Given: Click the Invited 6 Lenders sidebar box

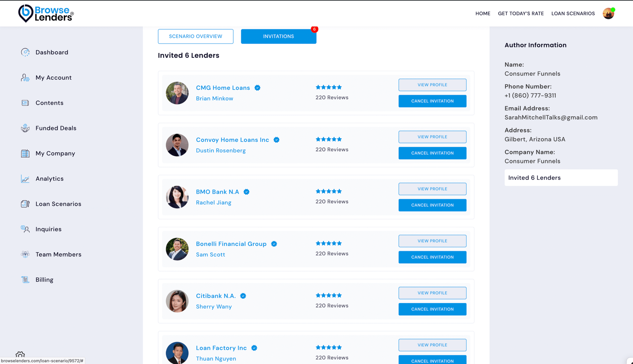Looking at the screenshot, I should point(561,178).
